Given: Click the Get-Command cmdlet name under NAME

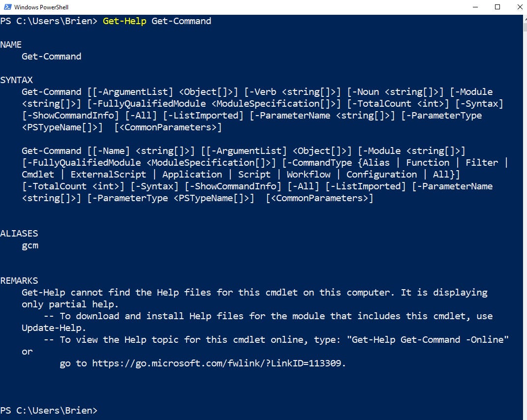Looking at the screenshot, I should click(x=51, y=56).
